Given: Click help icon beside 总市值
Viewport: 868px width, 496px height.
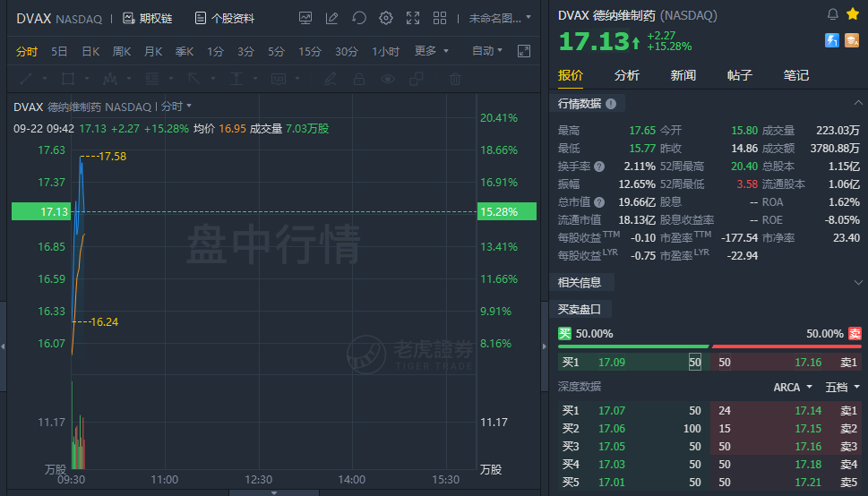Looking at the screenshot, I should pyautogui.click(x=599, y=202).
